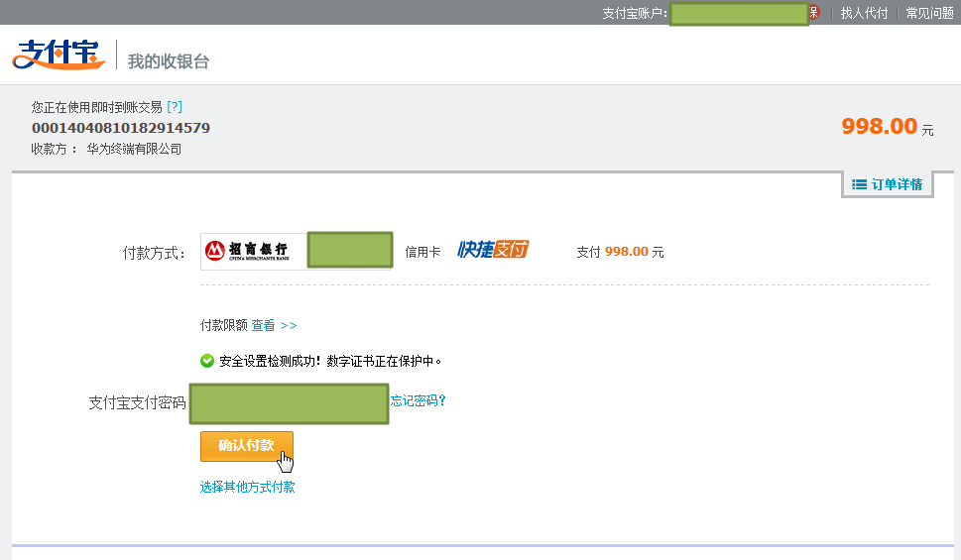The height and width of the screenshot is (560, 961).
Task: Open 常见问题 help link
Action: click(929, 13)
